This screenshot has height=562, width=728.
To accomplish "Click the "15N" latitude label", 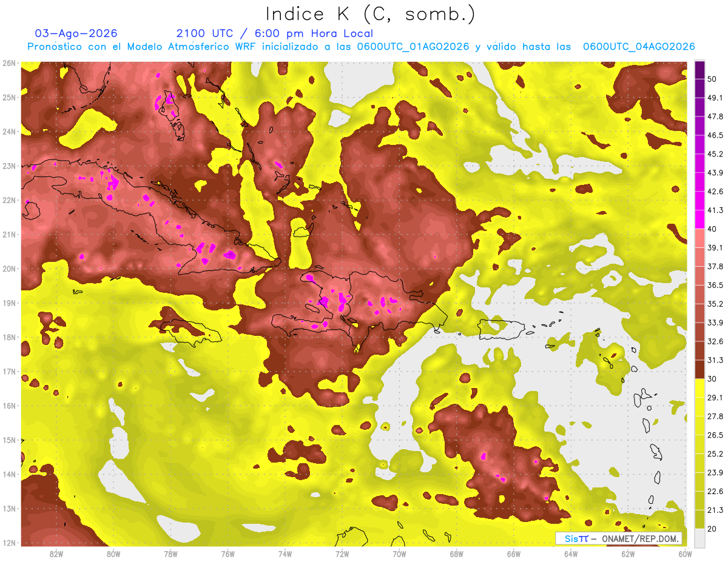I will click(x=8, y=440).
